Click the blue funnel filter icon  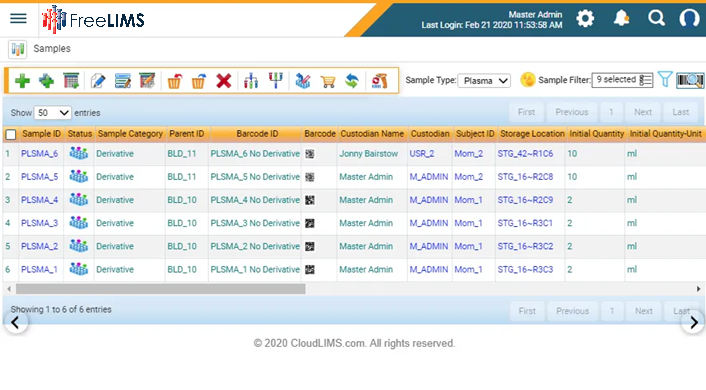(x=665, y=80)
